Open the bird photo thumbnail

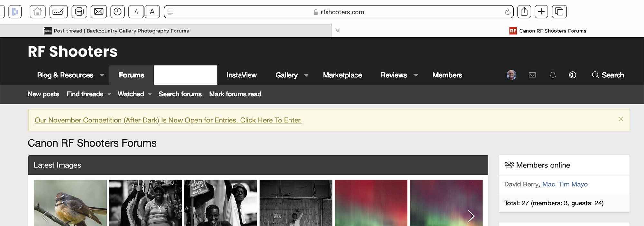70,203
